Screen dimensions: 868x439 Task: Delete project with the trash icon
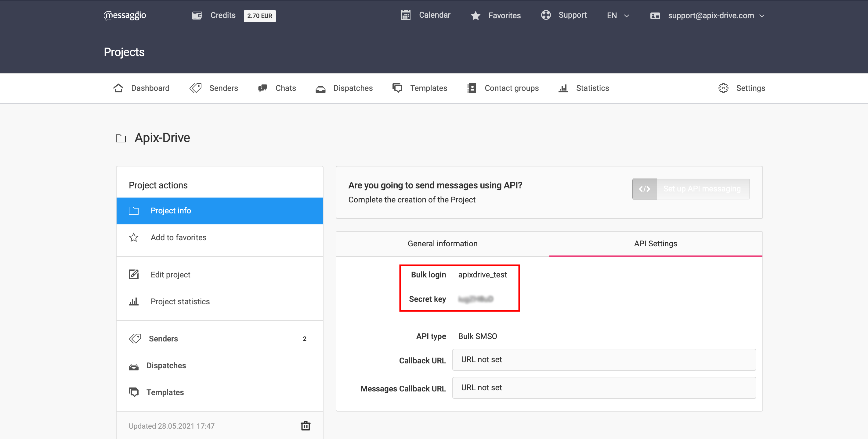[x=305, y=426]
